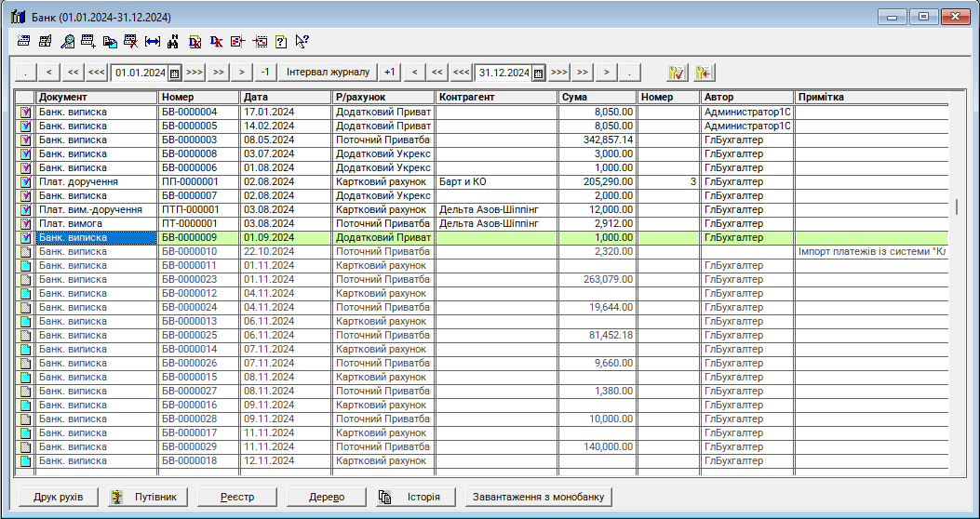Click the wrench with red checkmark icon

click(x=678, y=73)
